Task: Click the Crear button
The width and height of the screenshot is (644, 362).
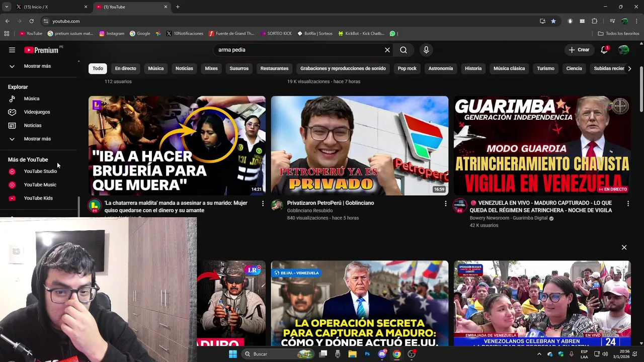Action: click(x=579, y=50)
